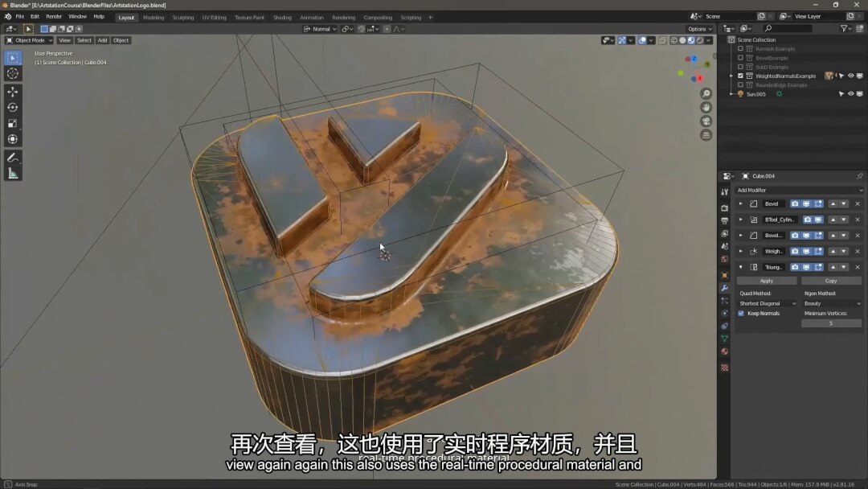Toggle the camera view icon
The image size is (868, 489).
[706, 121]
